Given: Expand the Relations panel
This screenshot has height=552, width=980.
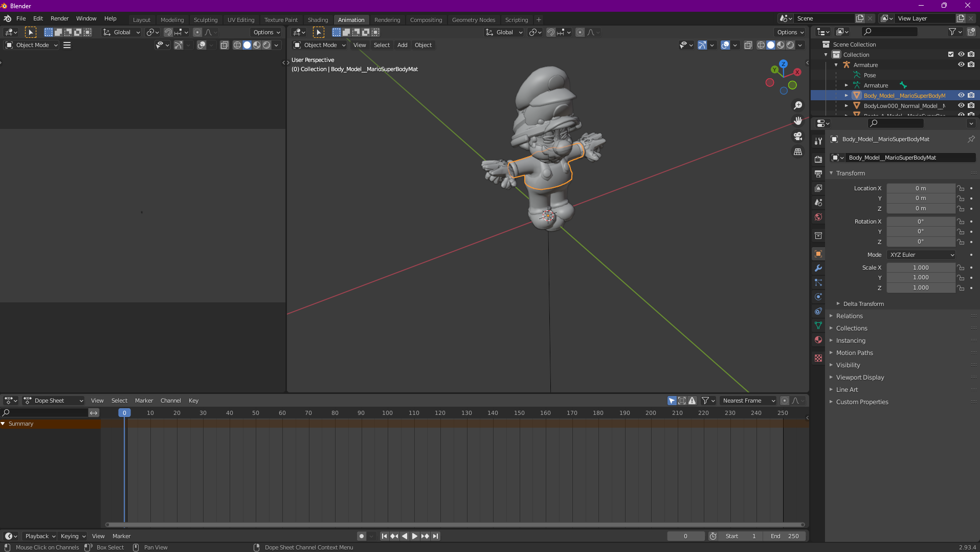Looking at the screenshot, I should 849,316.
